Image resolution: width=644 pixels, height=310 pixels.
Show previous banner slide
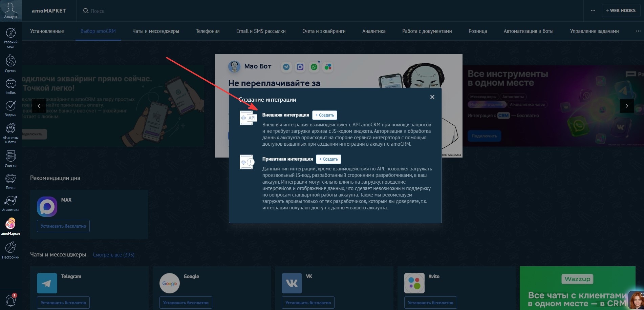[39, 106]
